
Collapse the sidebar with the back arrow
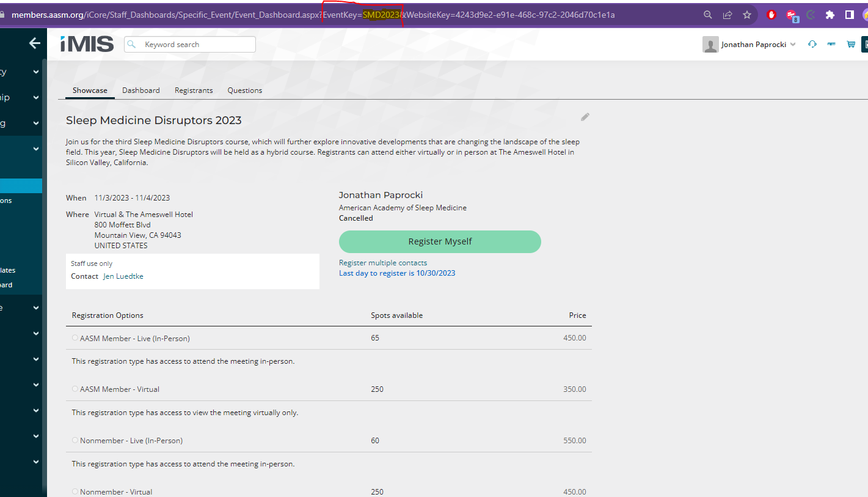tap(35, 43)
